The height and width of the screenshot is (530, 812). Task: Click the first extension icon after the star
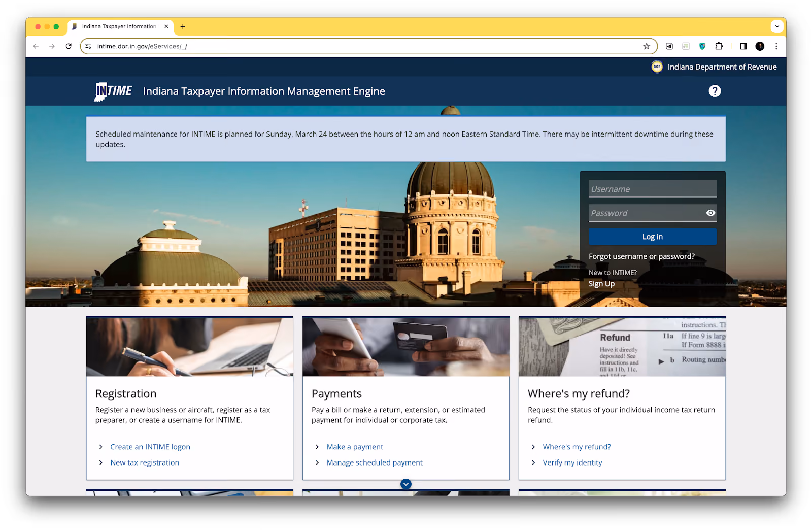pos(669,46)
